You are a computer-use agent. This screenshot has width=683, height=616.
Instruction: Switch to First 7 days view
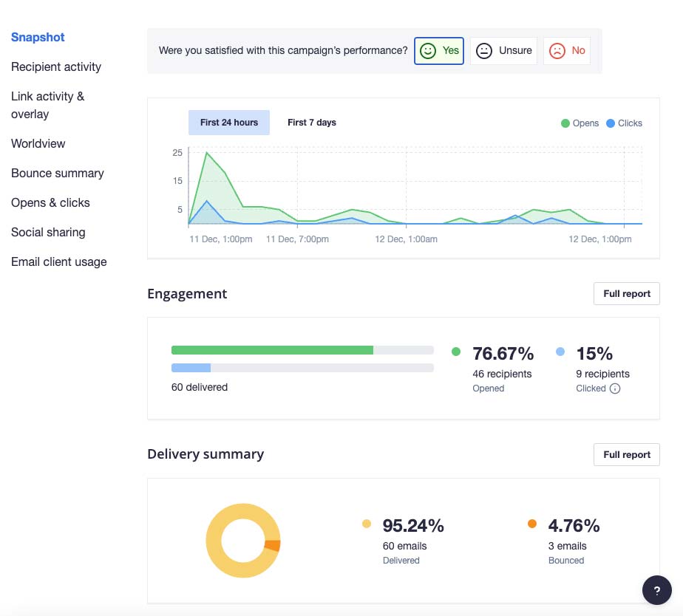(x=312, y=123)
